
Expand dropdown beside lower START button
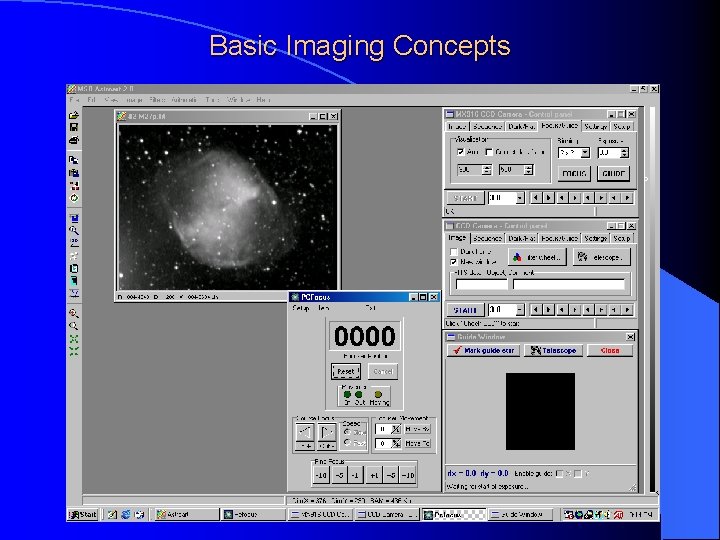click(520, 310)
